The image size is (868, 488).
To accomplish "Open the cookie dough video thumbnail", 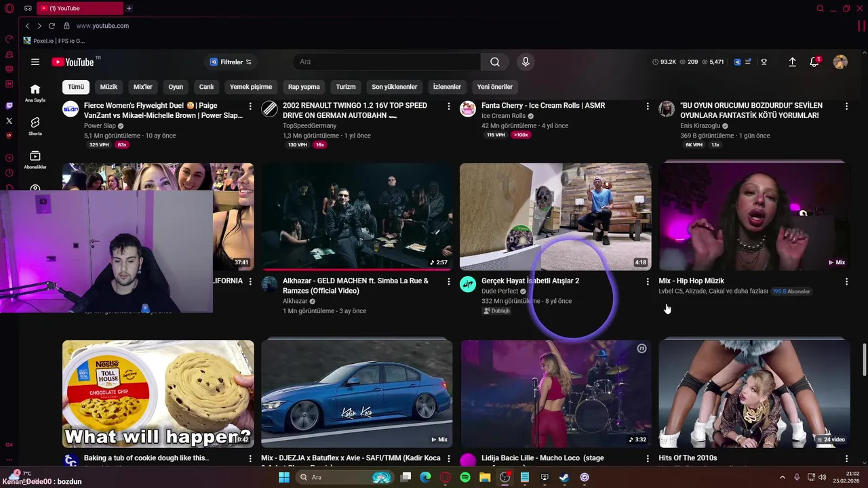I will coord(158,394).
